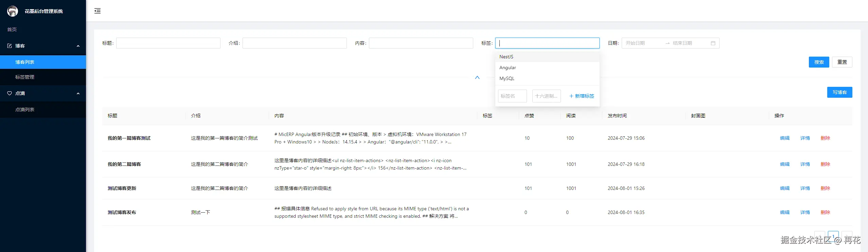Delete row 测试博客更新
Viewport: 868px width, 252px height.
tap(825, 188)
